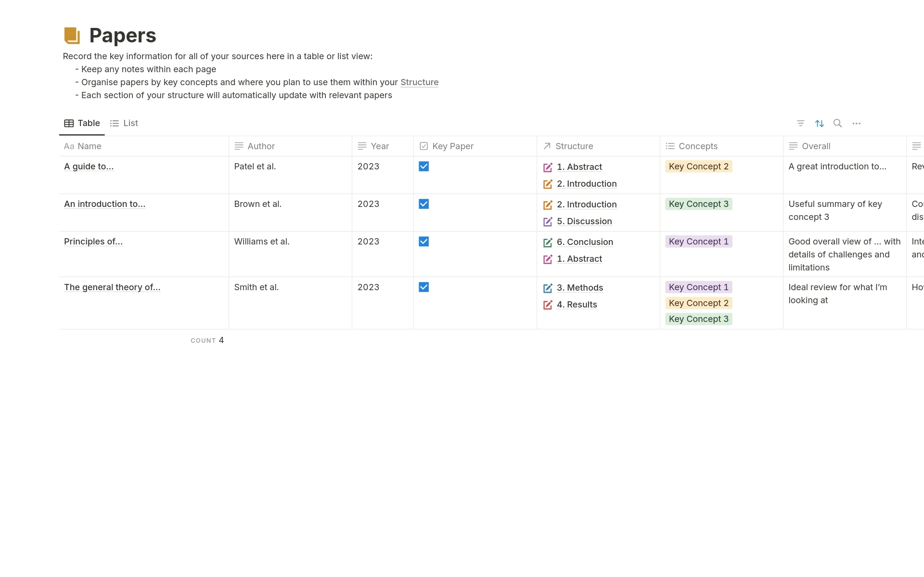Viewport: 924px width, 577px height.
Task: Open the Year column header menu
Action: click(383, 146)
